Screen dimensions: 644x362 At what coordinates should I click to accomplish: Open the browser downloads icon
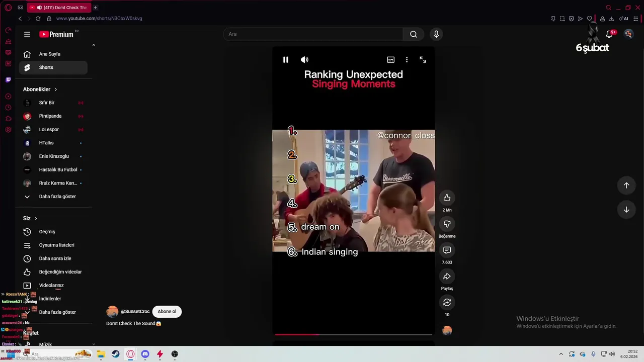[611, 19]
